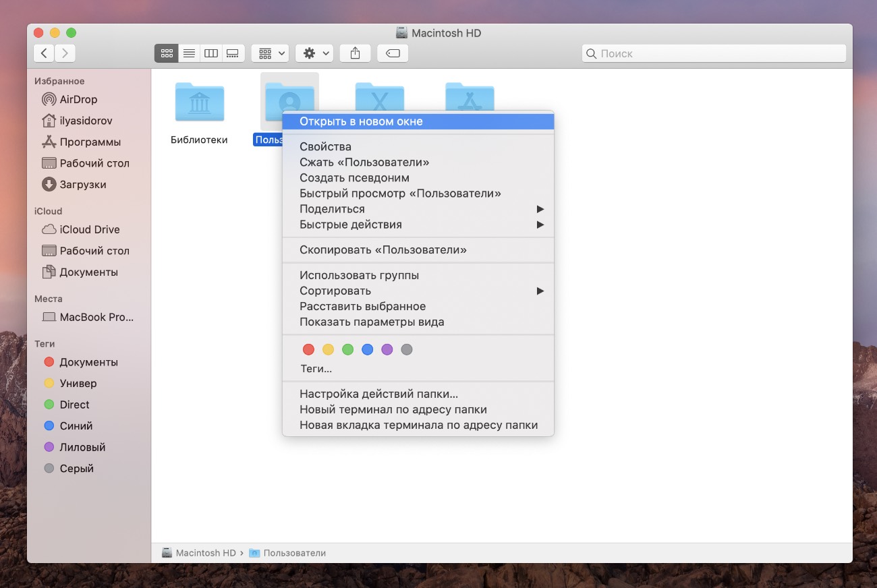Choose Открыть в новом окне
The image size is (877, 588).
tap(418, 121)
